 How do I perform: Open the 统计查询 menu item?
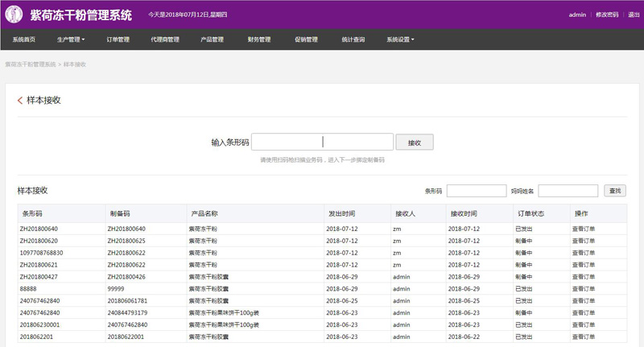[353, 39]
